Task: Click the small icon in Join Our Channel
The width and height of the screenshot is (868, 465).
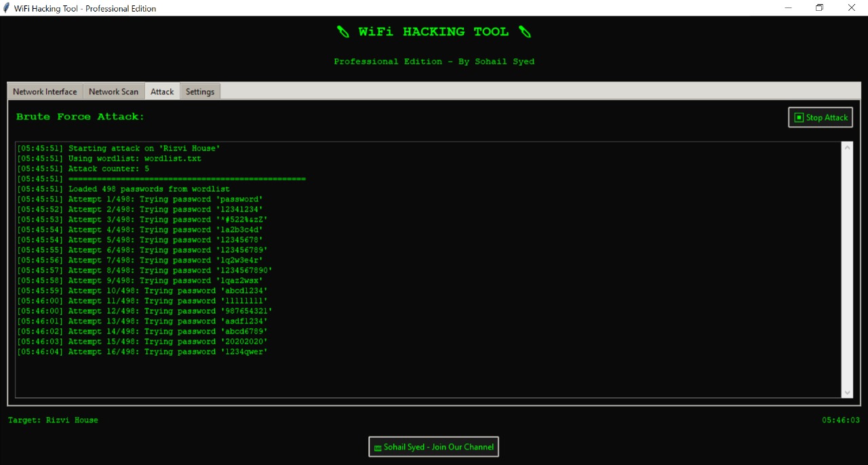Action: (378, 447)
